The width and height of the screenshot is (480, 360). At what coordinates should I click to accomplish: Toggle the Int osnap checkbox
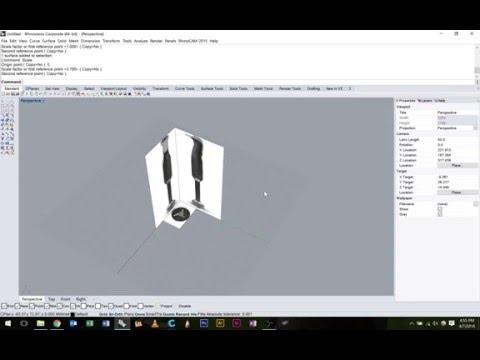click(73, 306)
